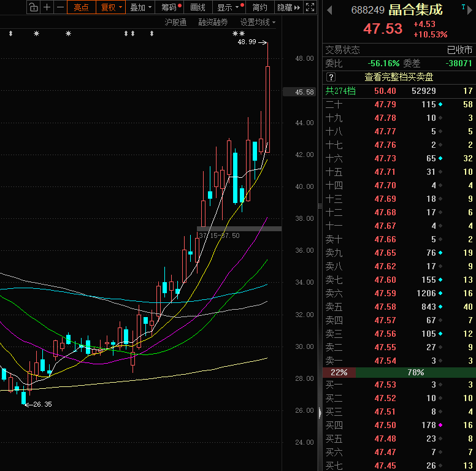476x471 pixels.
Task: Open the 叠加 overlay dropdown
Action: pos(140,7)
